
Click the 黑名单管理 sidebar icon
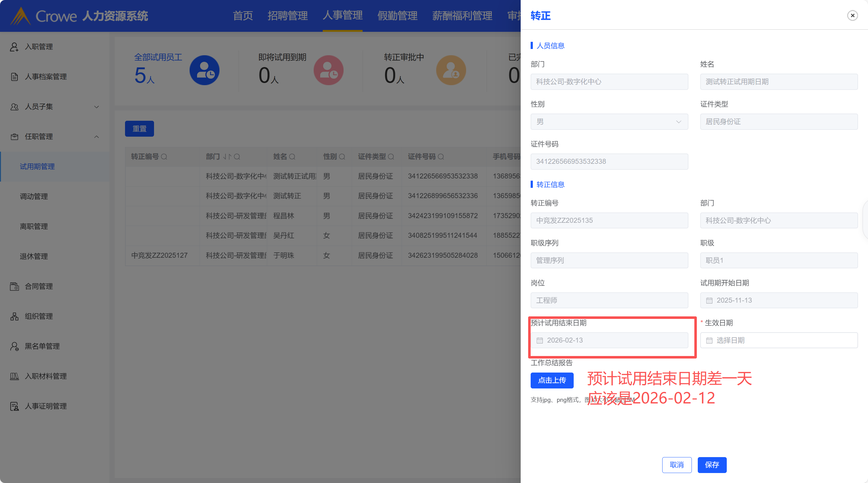click(14, 346)
